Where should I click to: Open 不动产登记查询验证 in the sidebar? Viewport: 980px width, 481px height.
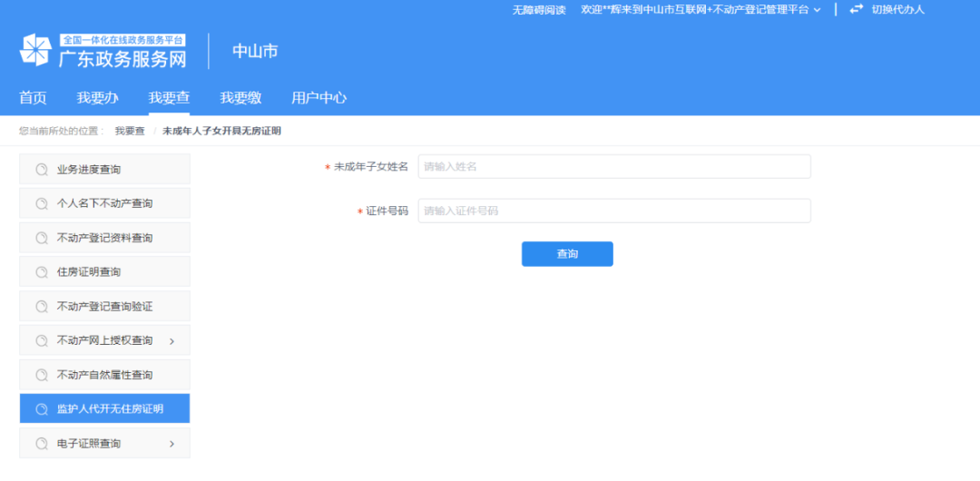pyautogui.click(x=105, y=307)
